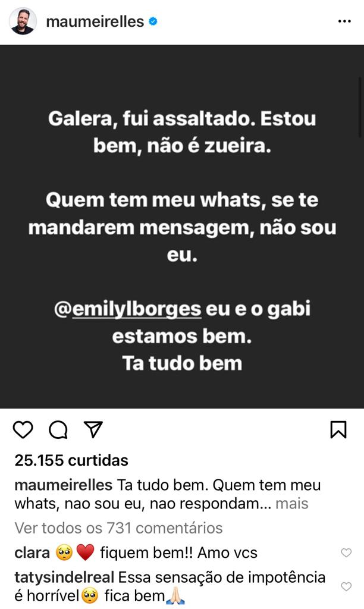The width and height of the screenshot is (364, 609).
Task: Open tatysindelreal's profile from comment
Action: [64, 577]
